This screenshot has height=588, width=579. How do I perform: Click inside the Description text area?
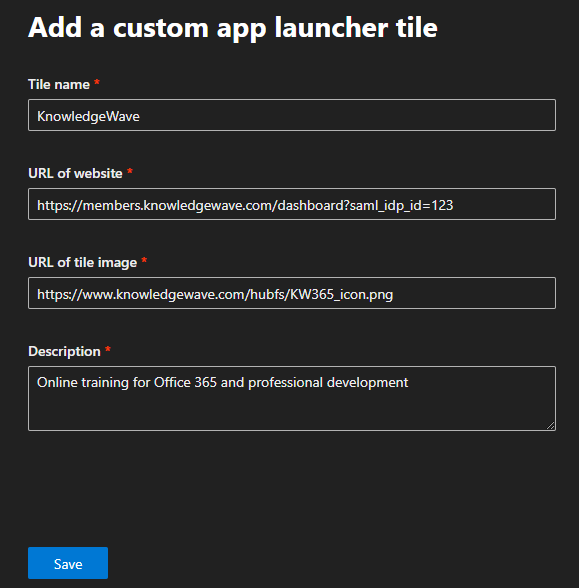(x=292, y=398)
